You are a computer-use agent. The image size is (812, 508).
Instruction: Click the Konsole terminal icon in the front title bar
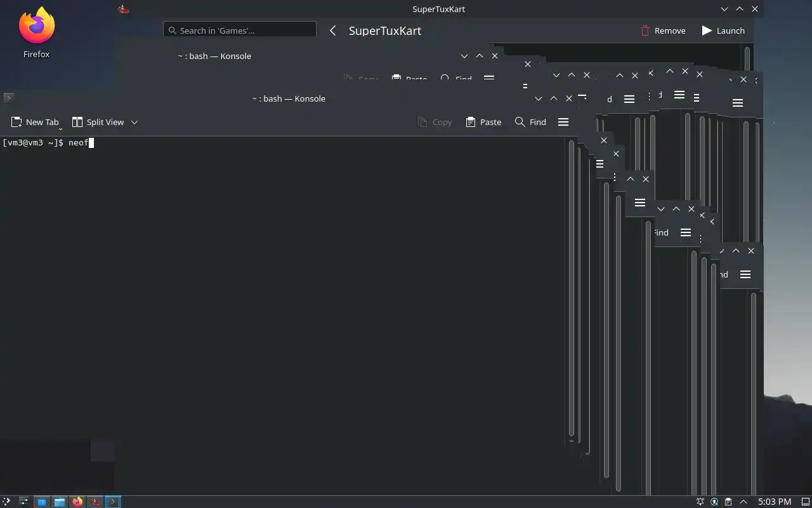pos(8,98)
